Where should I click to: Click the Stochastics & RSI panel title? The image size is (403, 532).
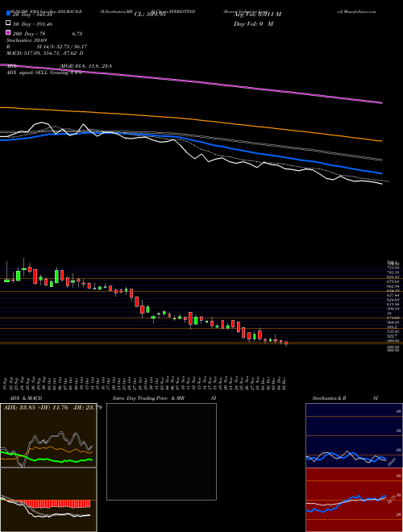click(345, 398)
